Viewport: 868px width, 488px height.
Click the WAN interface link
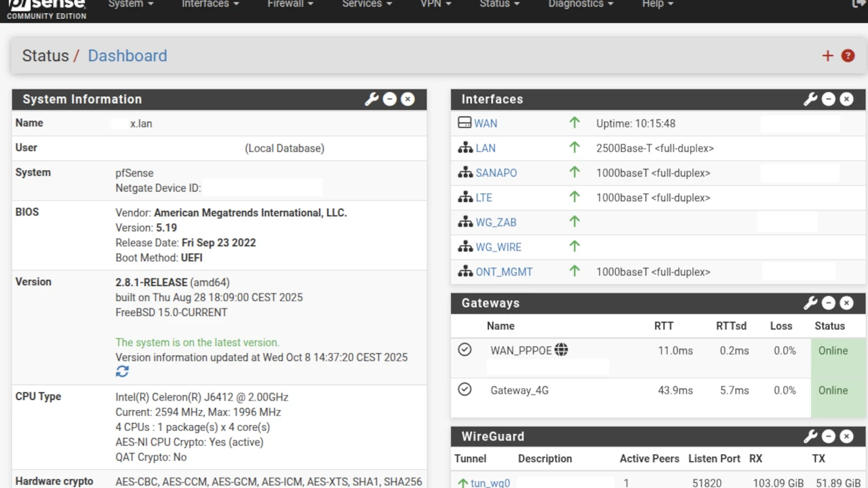point(486,123)
